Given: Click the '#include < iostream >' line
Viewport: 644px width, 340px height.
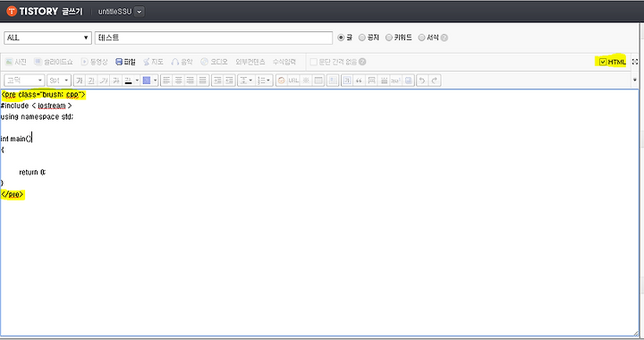Looking at the screenshot, I should pos(36,106).
